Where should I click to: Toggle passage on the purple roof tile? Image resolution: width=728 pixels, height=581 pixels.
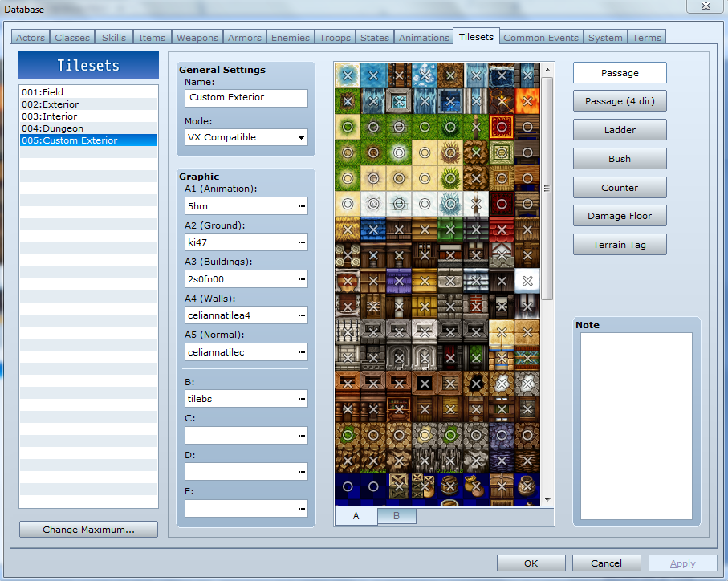click(x=399, y=281)
